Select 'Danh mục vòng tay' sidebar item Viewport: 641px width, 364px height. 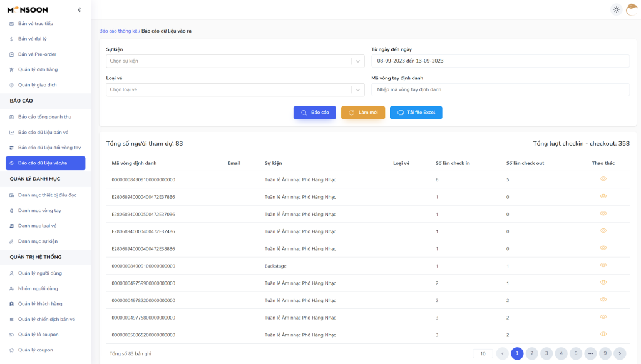(x=39, y=210)
